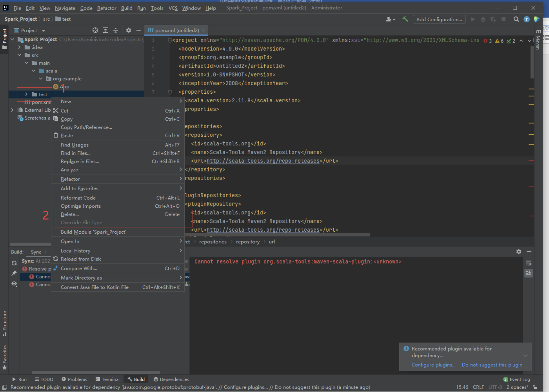Image resolution: width=549 pixels, height=392 pixels.
Task: Open Project panel settings gear
Action: (129, 30)
